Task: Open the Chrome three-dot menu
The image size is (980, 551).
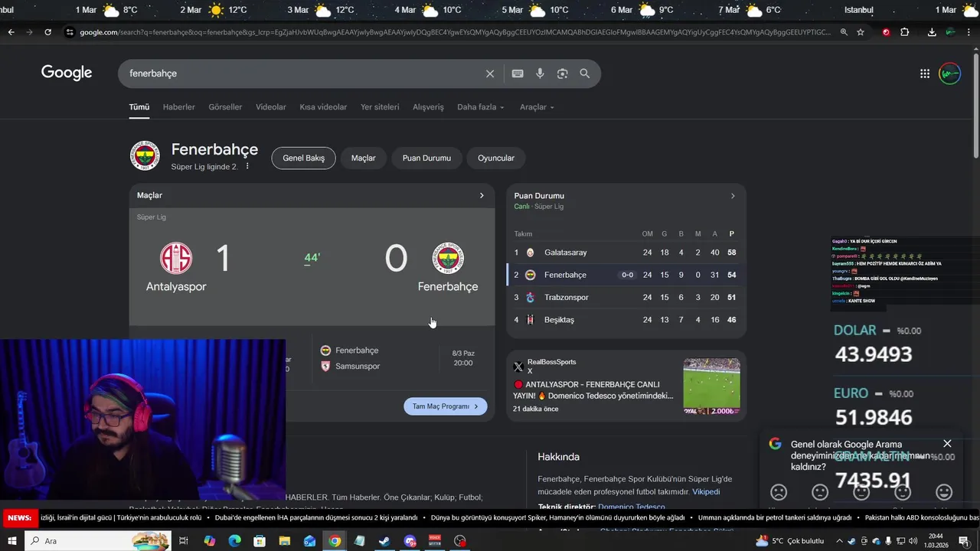Action: click(x=969, y=32)
